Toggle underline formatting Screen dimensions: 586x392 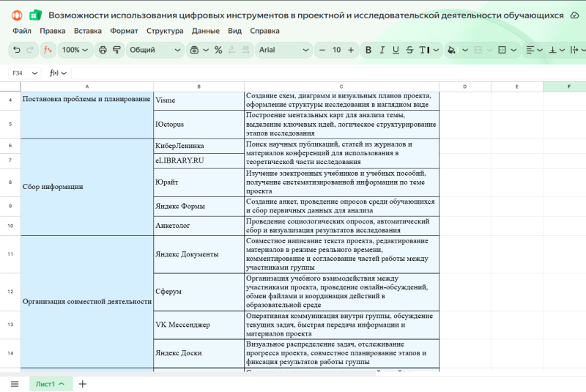(x=396, y=50)
